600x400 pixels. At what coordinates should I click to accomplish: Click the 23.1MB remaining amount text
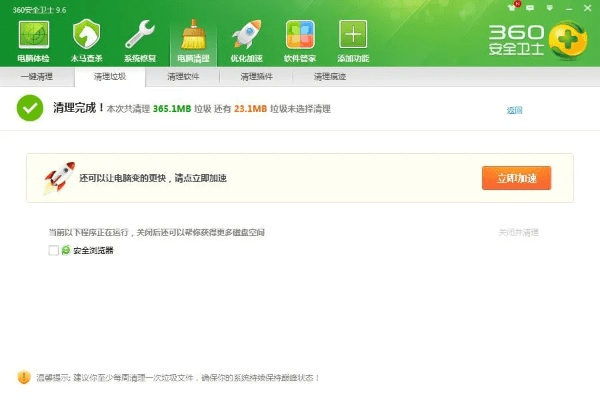point(250,109)
